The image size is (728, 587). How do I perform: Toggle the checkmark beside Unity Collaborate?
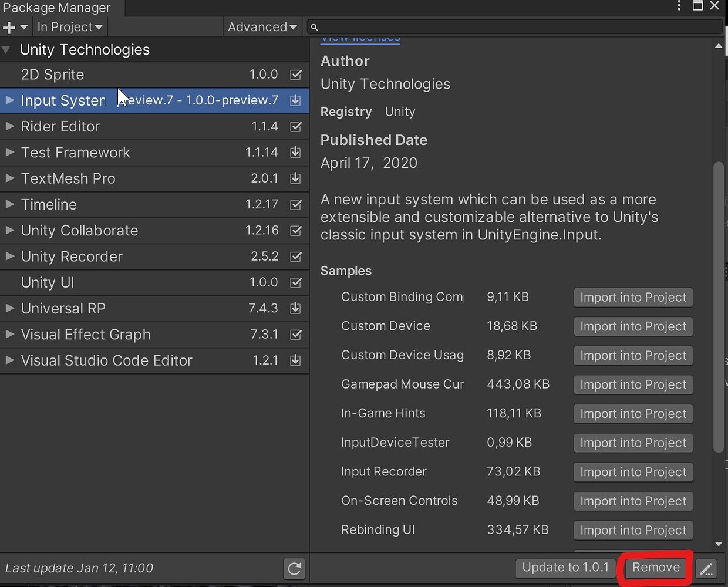[295, 231]
